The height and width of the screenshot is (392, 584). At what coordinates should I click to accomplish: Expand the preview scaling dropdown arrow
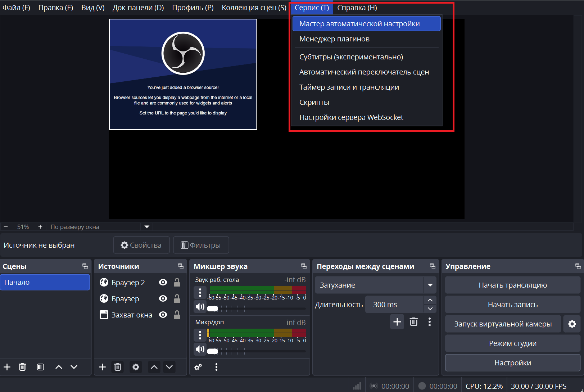[x=147, y=227]
